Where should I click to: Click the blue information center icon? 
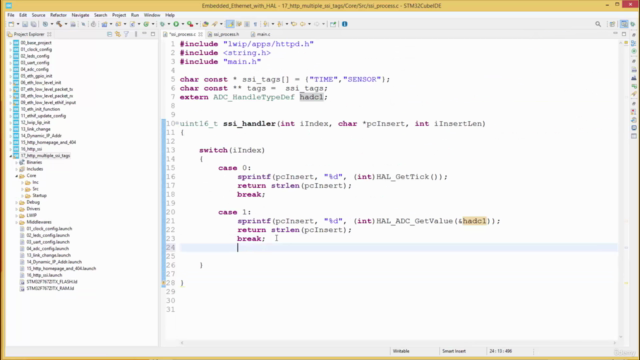tap(344, 24)
